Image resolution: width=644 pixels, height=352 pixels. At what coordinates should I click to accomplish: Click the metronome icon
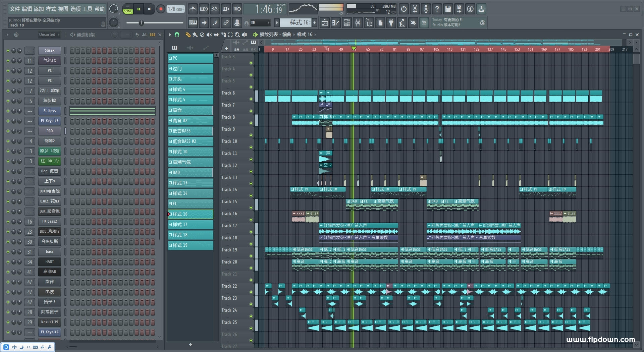[193, 9]
